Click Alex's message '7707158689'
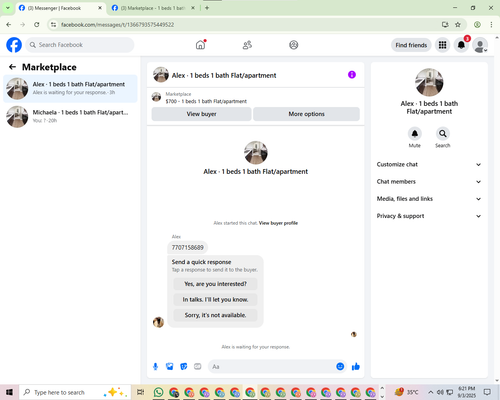 [x=188, y=247]
